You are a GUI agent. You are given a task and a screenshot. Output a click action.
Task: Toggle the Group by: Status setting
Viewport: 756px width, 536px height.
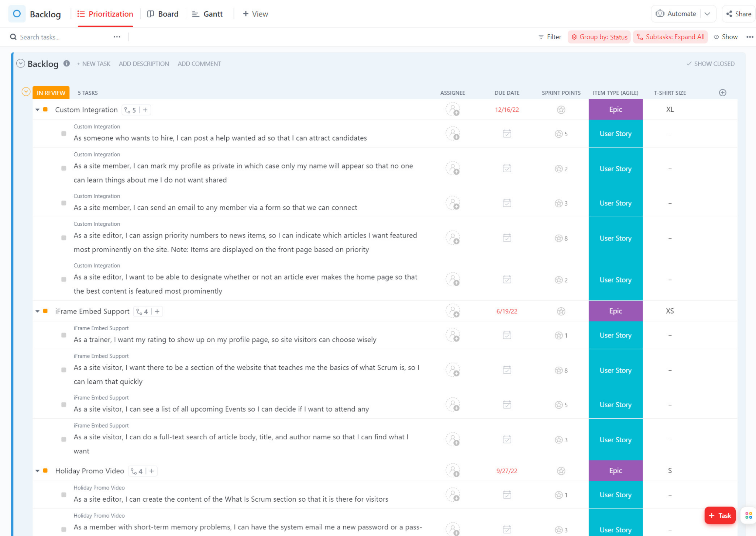tap(599, 37)
